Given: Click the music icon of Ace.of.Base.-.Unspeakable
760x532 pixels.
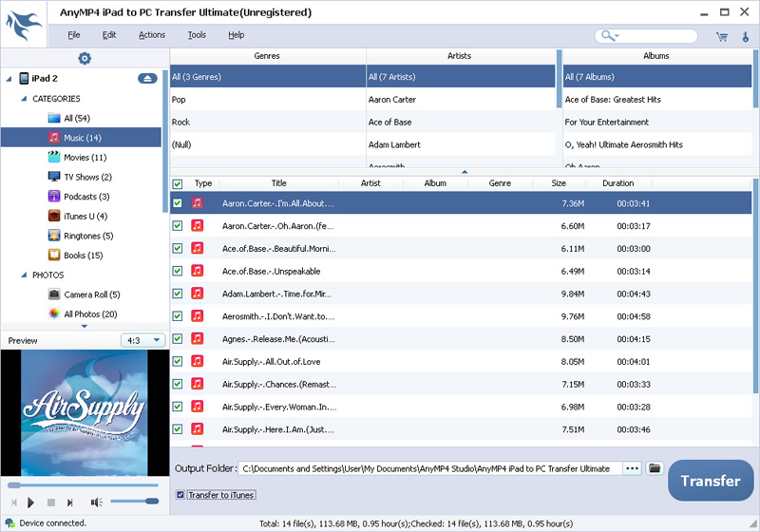Looking at the screenshot, I should click(x=197, y=271).
